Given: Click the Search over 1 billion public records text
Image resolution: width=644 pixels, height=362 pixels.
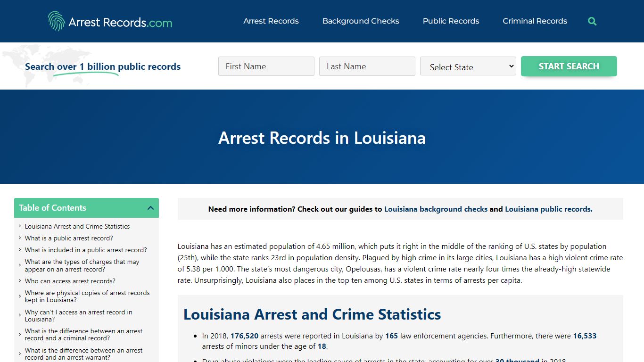Looking at the screenshot, I should (103, 66).
